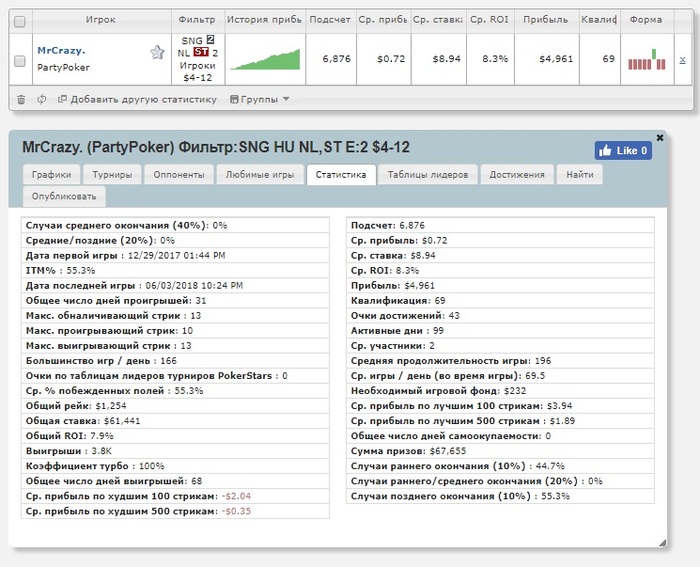Click the MrCrazy. player name link
Screen dimensions: 700x567
[61, 50]
